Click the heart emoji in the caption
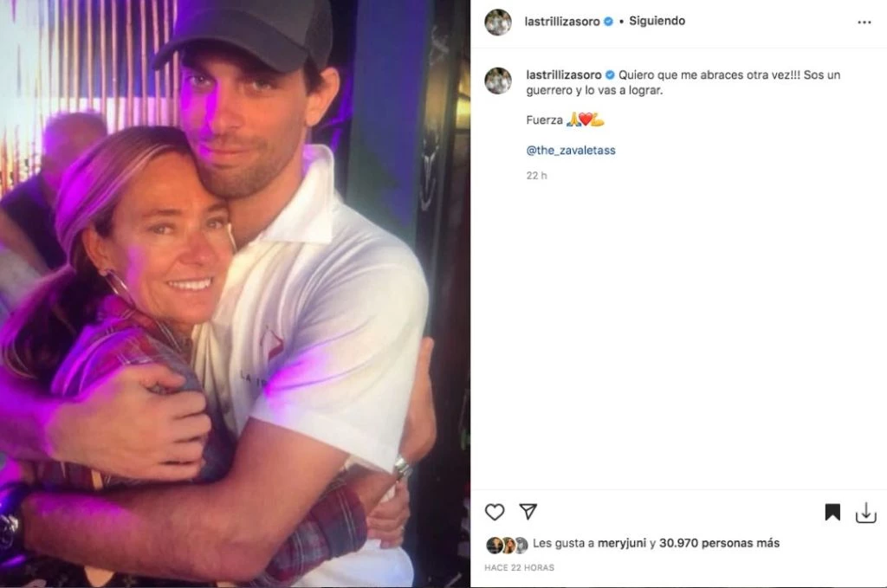Screen dimensions: 887x588 [x=585, y=120]
